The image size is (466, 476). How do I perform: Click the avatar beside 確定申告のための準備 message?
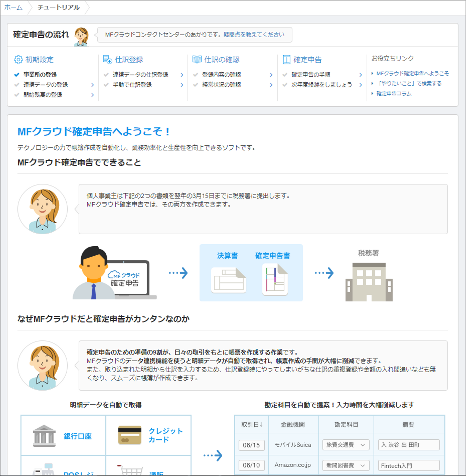pos(42,366)
